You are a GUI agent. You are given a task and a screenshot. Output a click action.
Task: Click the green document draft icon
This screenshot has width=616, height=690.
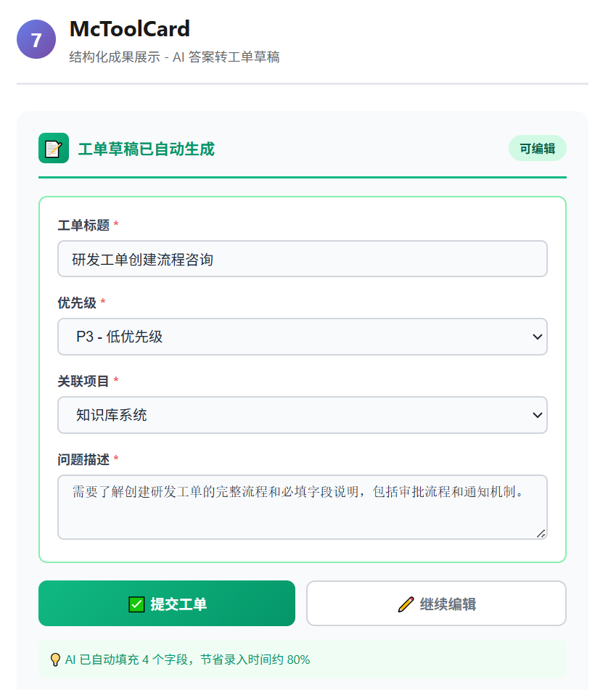pos(54,147)
